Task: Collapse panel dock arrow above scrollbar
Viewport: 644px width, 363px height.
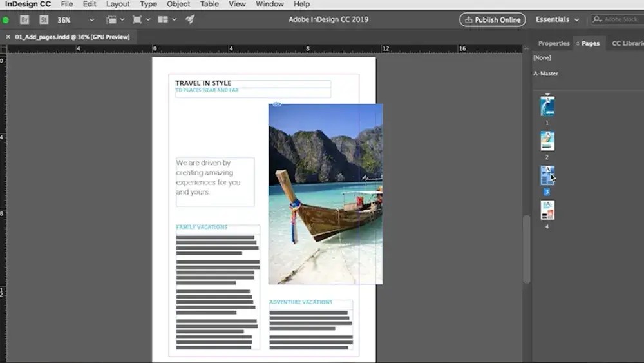Action: (x=526, y=48)
